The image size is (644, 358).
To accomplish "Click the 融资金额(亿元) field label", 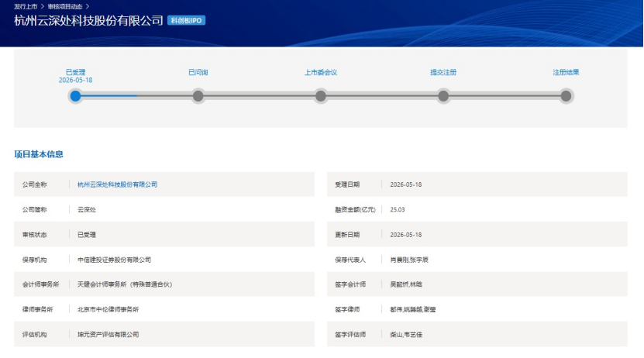I will (x=355, y=210).
